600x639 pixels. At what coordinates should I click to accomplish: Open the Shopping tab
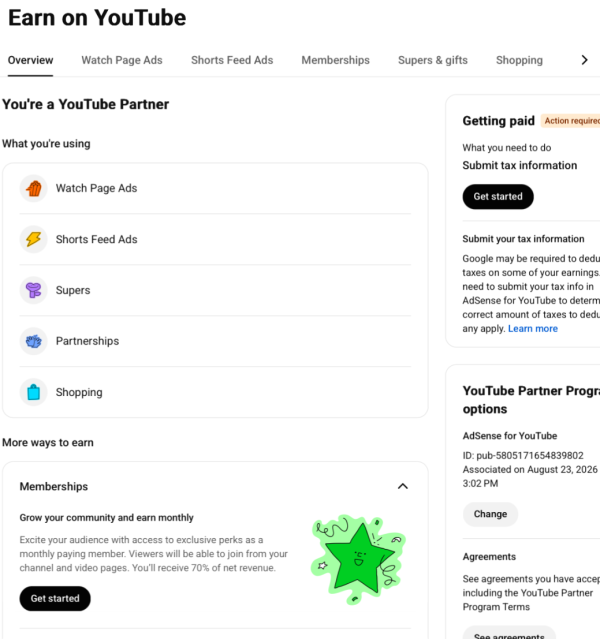click(519, 60)
